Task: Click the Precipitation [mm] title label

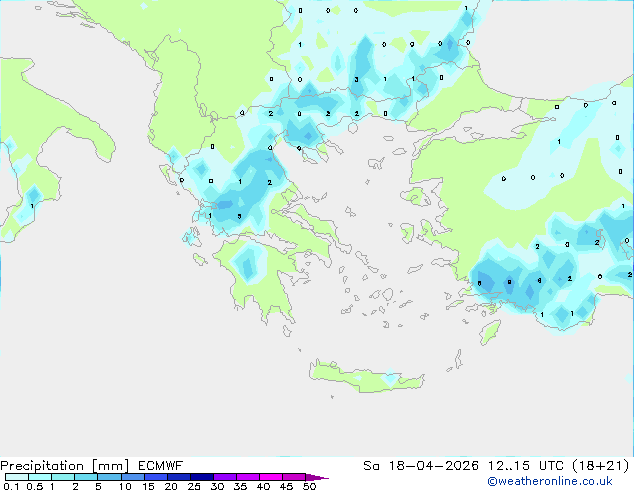Action: click(x=65, y=466)
